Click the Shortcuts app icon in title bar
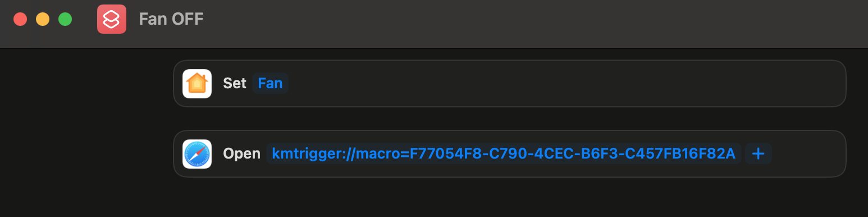Viewport: 868px width, 217px height. coord(112,19)
